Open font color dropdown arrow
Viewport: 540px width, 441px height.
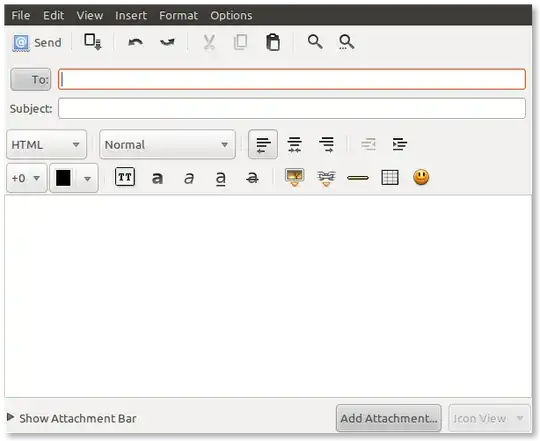coord(87,179)
